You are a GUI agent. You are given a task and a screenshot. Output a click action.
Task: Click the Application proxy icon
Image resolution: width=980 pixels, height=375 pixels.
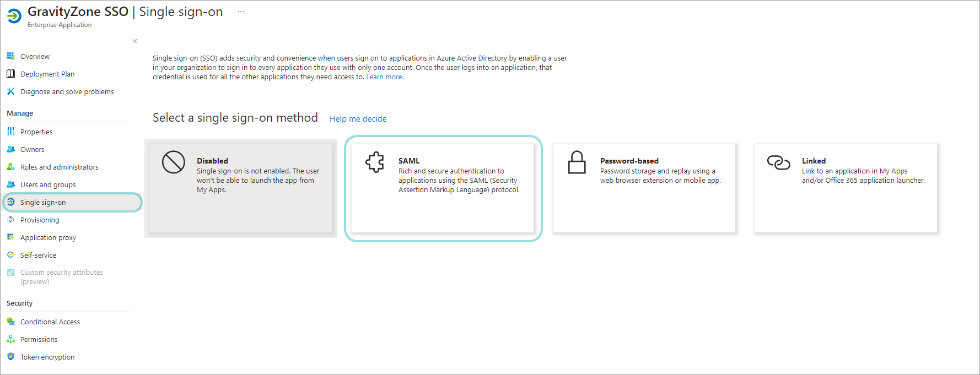[x=10, y=237]
